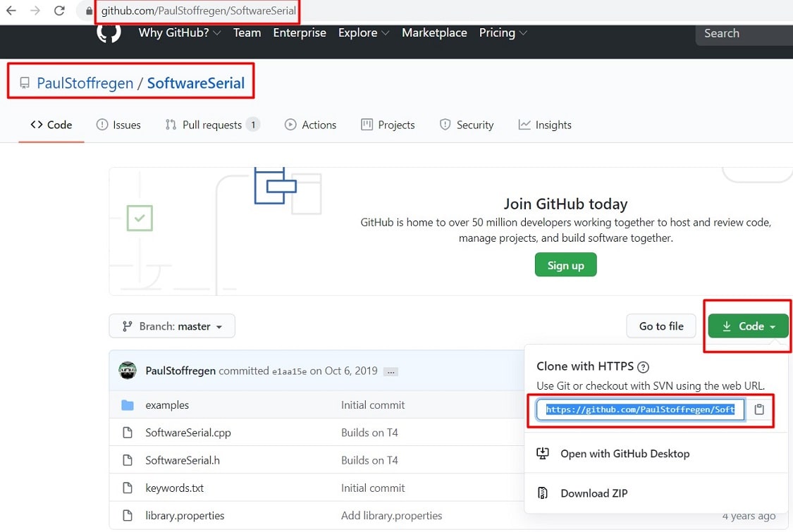
Task: Copy the clone URL with the clipboard icon
Action: (759, 409)
